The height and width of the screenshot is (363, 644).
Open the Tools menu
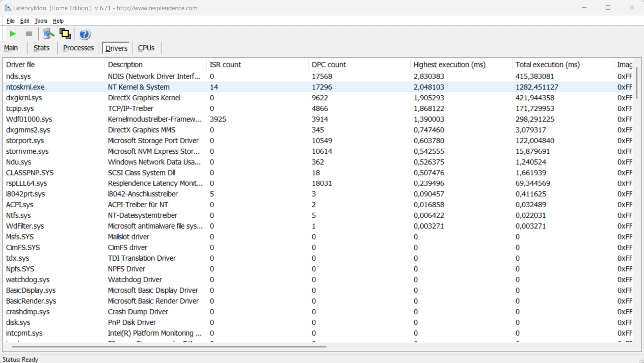point(41,21)
